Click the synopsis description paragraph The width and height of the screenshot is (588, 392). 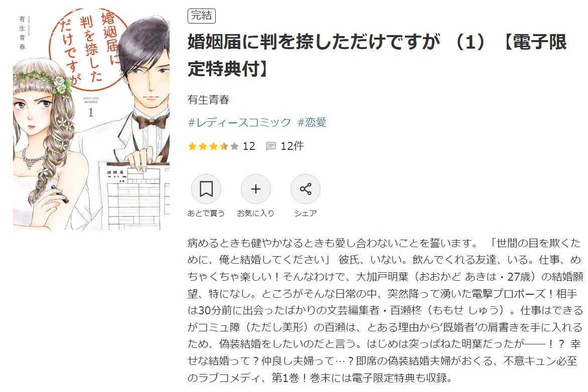(385, 310)
